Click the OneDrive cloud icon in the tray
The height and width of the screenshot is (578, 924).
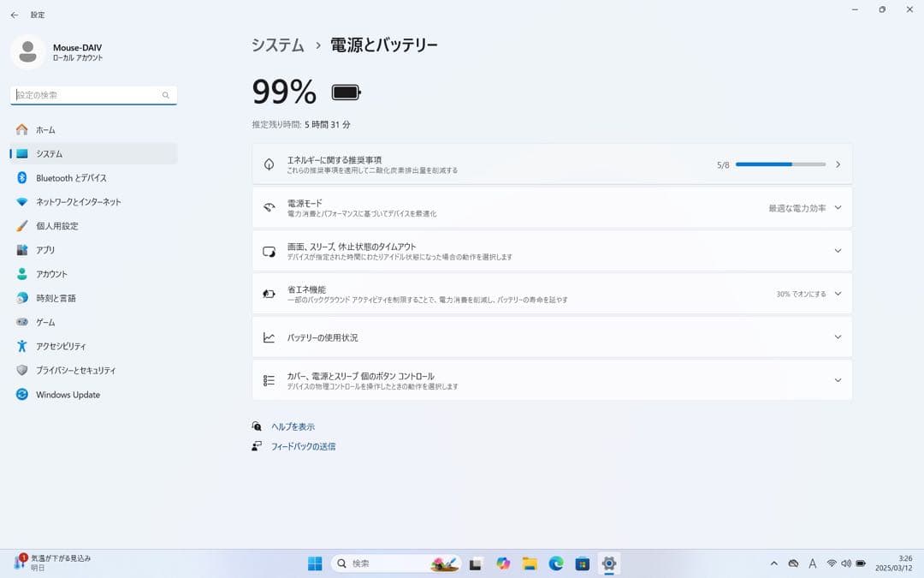(793, 563)
